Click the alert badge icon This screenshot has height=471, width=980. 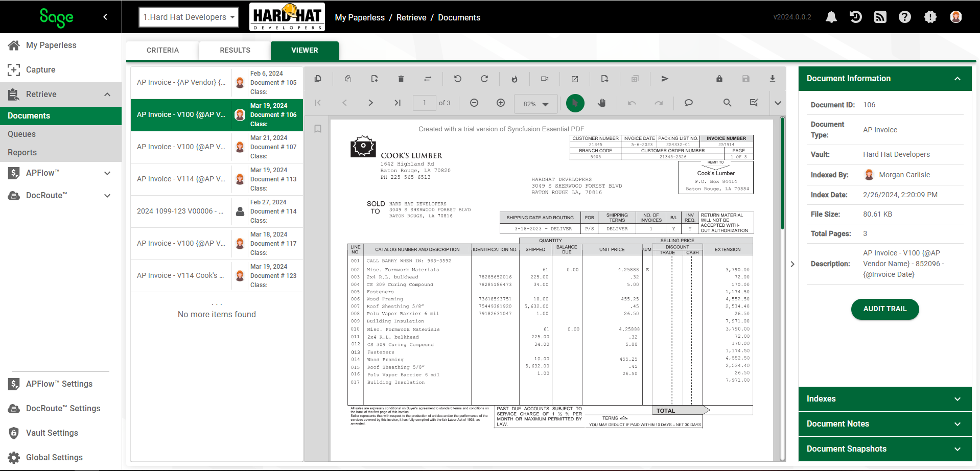[x=930, y=17]
